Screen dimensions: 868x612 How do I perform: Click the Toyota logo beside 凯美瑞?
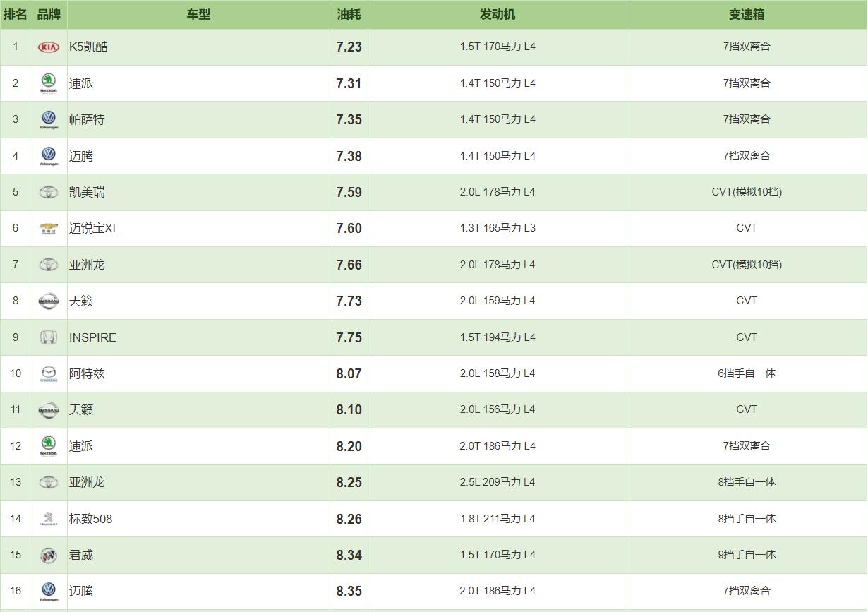(x=49, y=192)
